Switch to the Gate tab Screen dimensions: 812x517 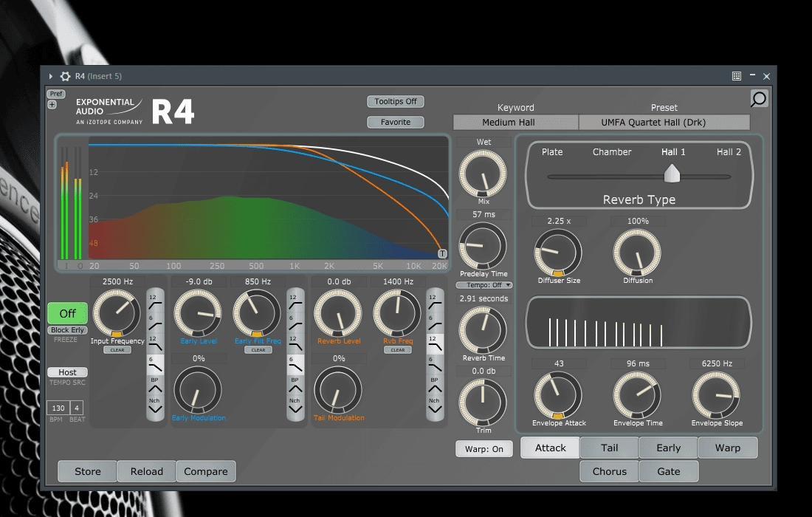(x=669, y=471)
